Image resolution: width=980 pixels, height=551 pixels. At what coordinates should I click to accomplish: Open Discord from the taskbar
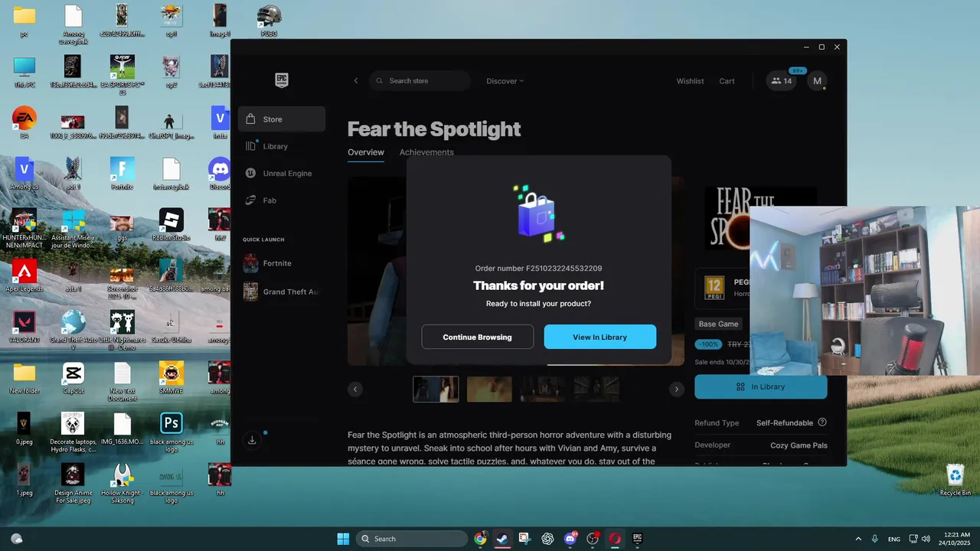point(570,539)
